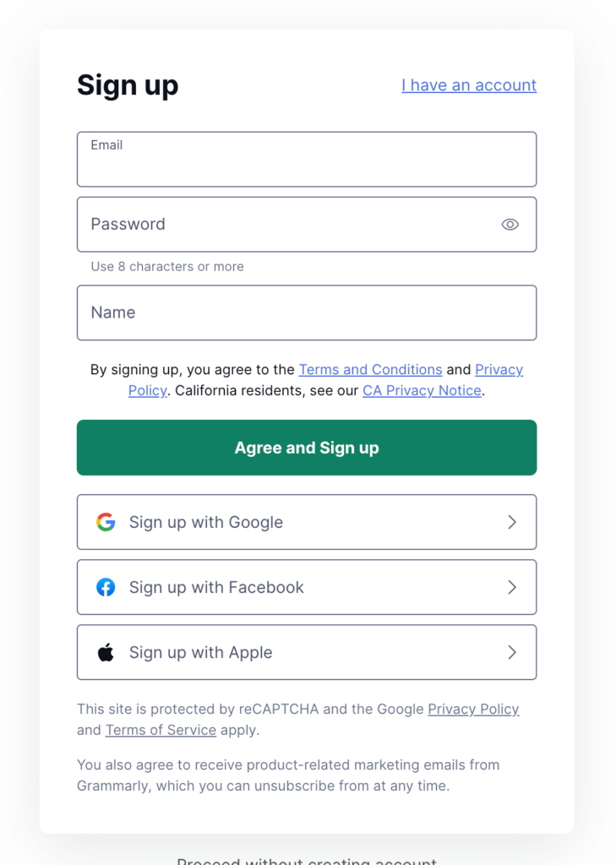Click the Google logo icon

click(105, 522)
